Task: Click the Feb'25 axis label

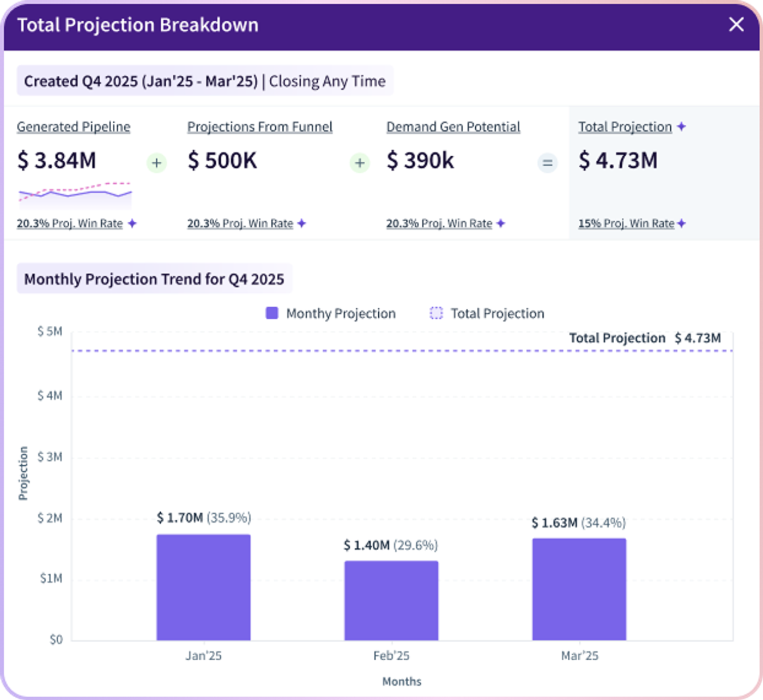Action: coord(391,656)
